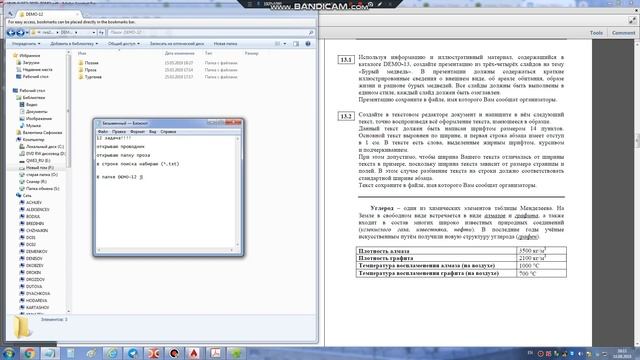
Task: Click the taskbar clock
Action: (622, 353)
